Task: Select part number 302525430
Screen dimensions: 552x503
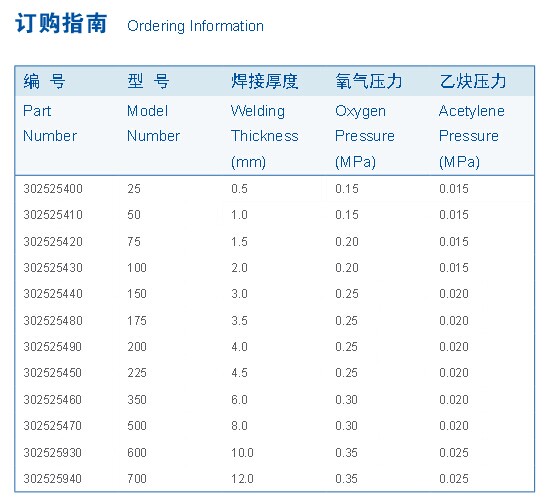Action: point(53,268)
